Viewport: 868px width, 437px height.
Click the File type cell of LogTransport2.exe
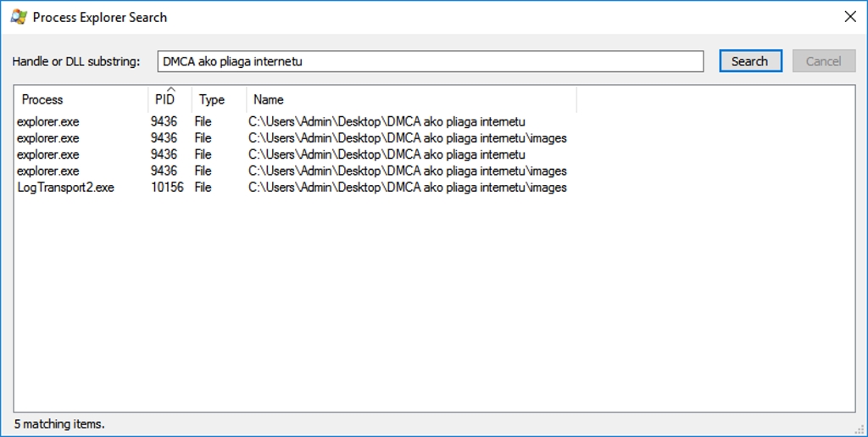(203, 188)
